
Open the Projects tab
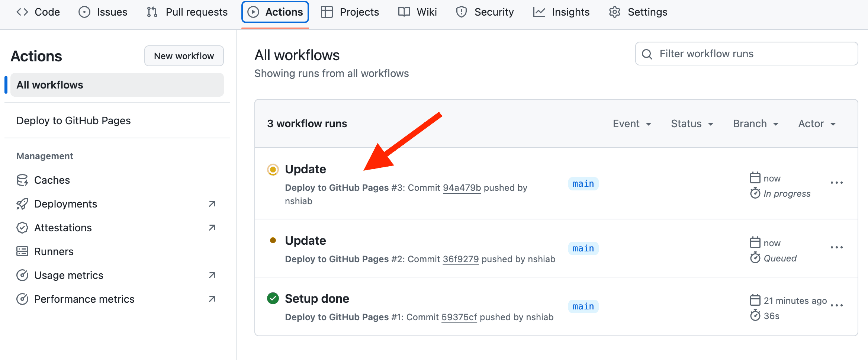point(350,12)
